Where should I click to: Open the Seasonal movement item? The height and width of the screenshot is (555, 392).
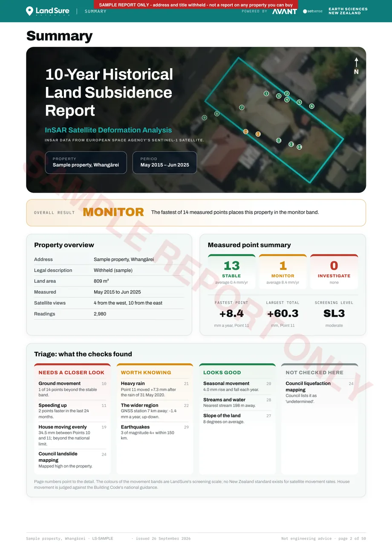237,386
